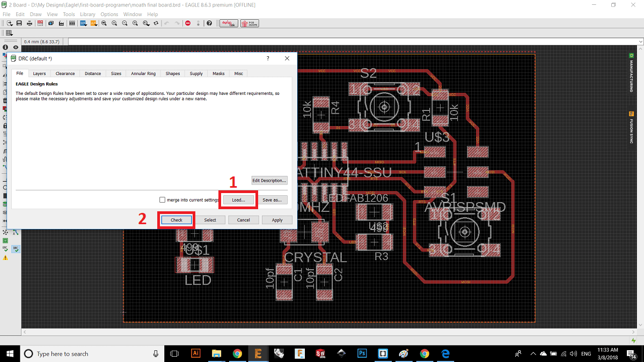
Task: Switch to the Distance tab in DRC
Action: pyautogui.click(x=93, y=73)
